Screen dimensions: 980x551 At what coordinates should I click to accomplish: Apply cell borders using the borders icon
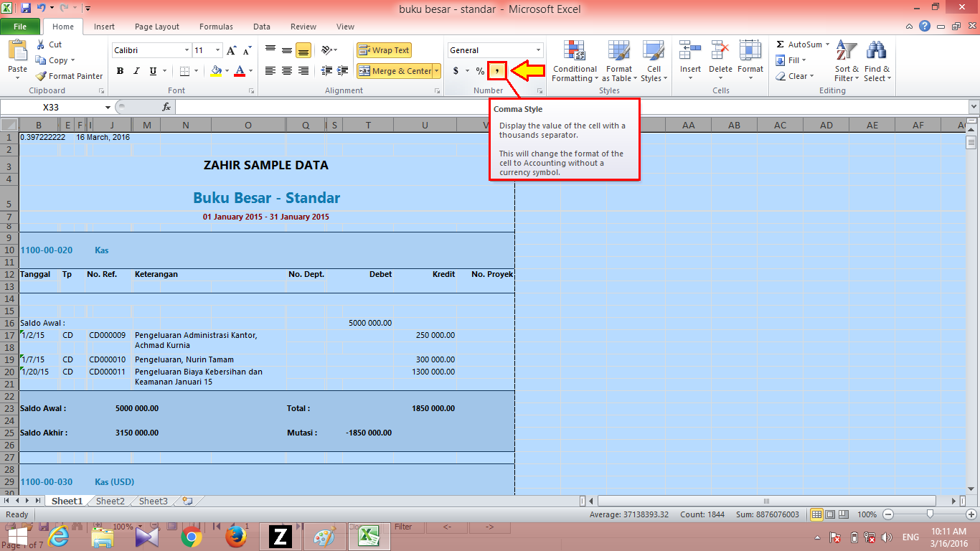click(x=184, y=71)
